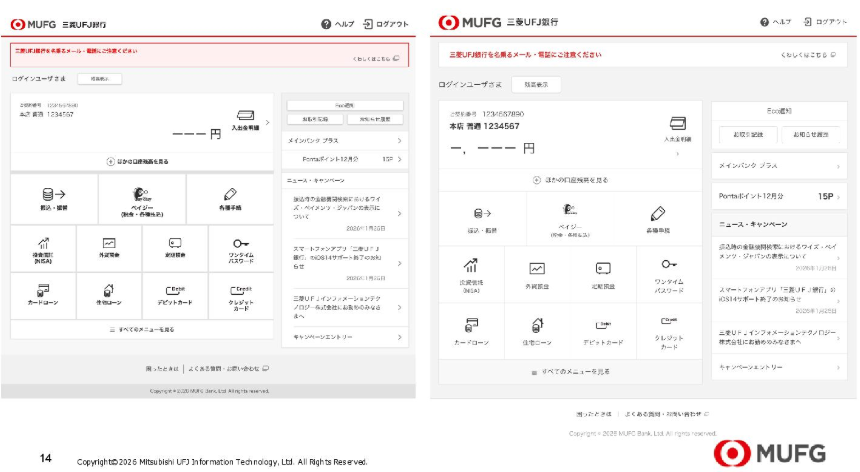The width and height of the screenshot is (860, 472).
Task: Expand ほかの口座残高を見る in right mockup
Action: click(x=570, y=180)
